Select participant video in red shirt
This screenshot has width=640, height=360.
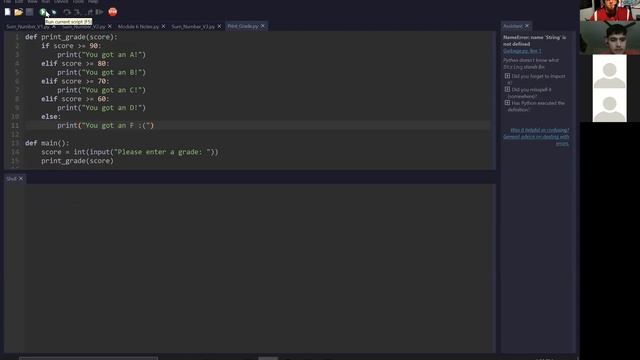coord(610,10)
